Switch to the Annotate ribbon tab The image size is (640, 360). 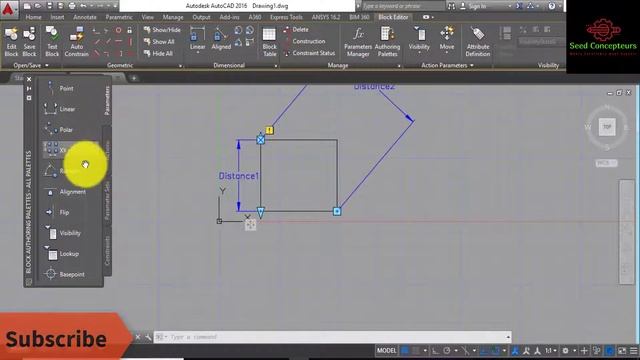pyautogui.click(x=84, y=17)
